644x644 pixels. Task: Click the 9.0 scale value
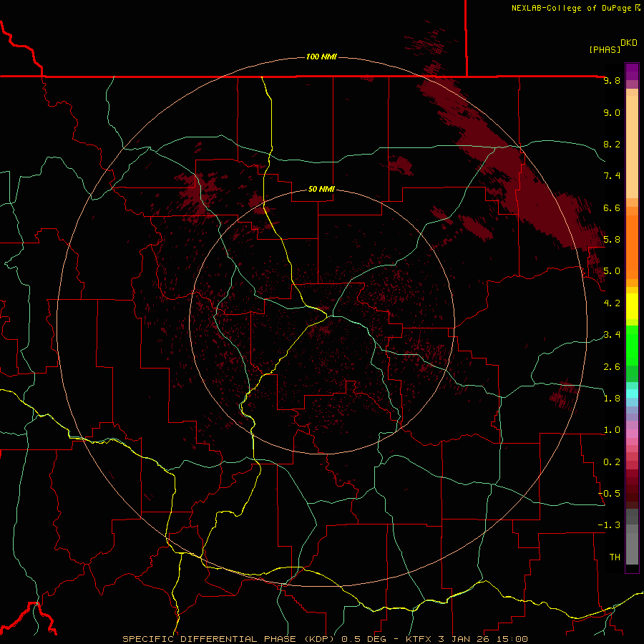pos(612,112)
